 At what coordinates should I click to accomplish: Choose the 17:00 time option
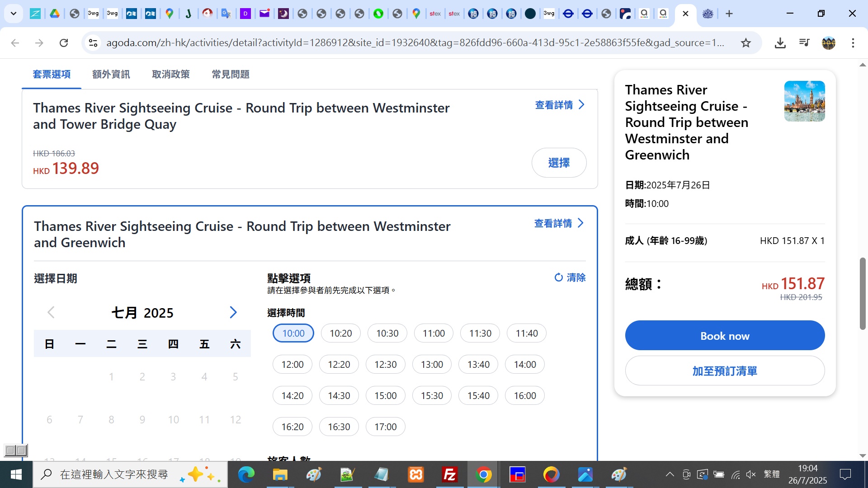(385, 427)
